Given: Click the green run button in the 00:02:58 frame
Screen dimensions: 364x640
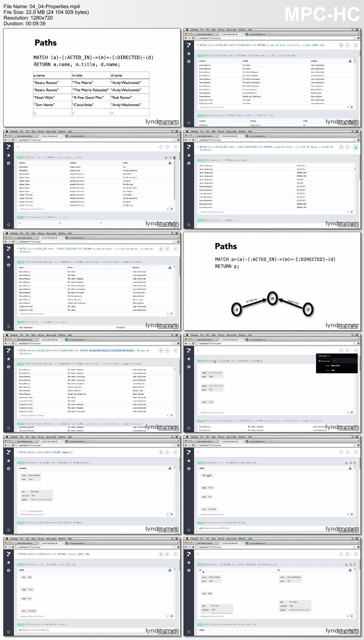Looking at the screenshot, I should [x=356, y=147].
